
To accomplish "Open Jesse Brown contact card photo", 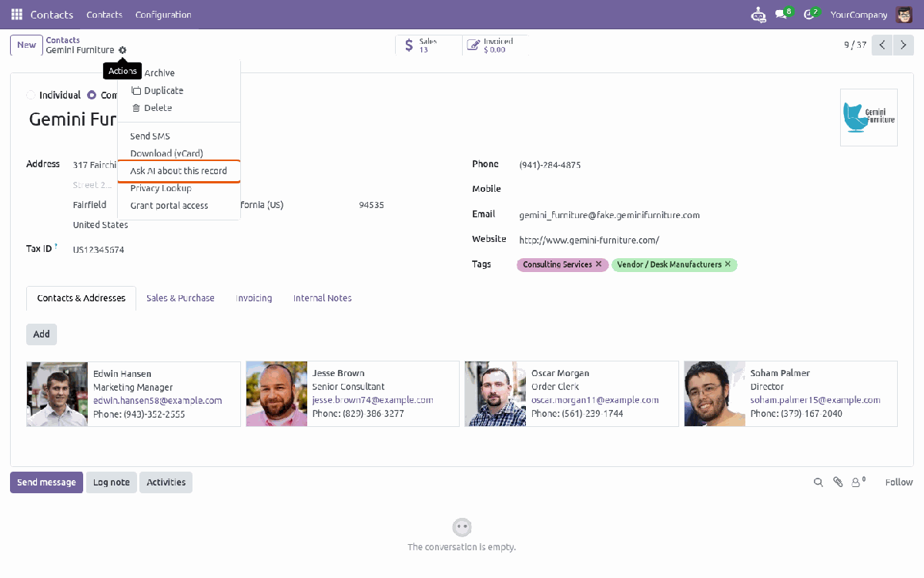I will 276,394.
